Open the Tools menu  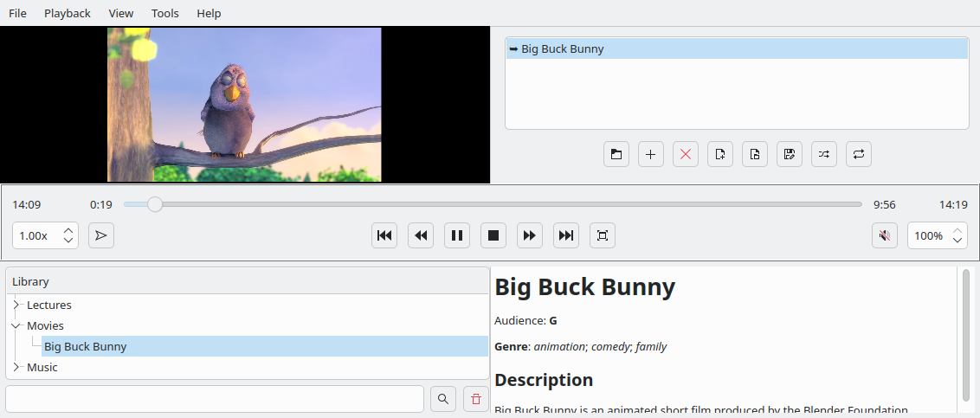coord(165,13)
